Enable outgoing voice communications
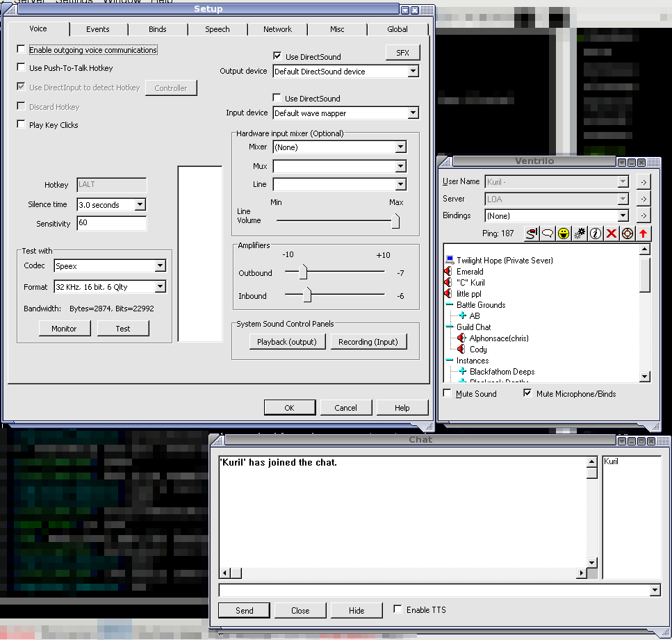Viewport: 672px width, 640px height. coord(21,50)
